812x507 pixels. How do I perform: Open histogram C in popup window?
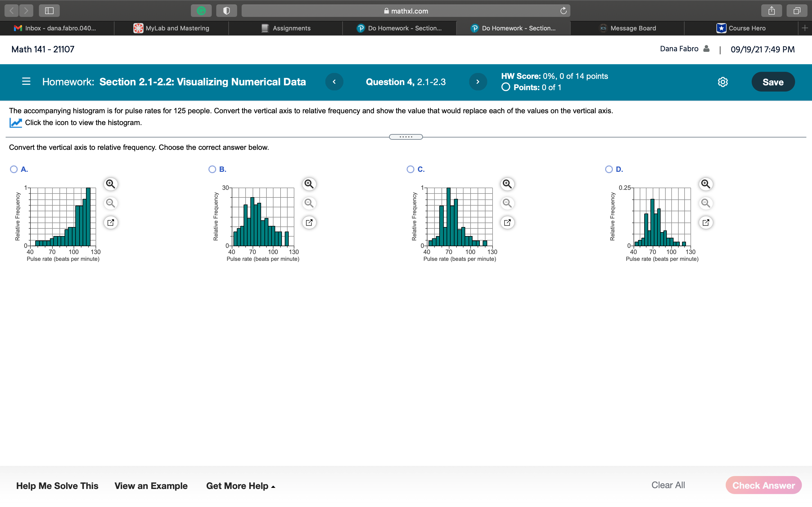point(507,222)
